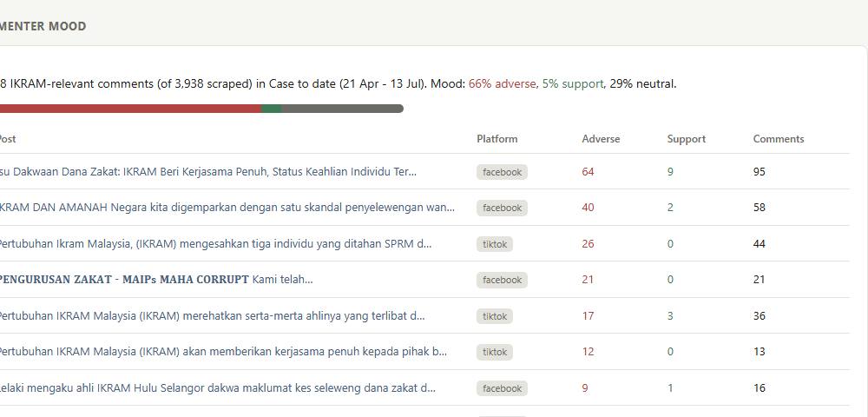The image size is (868, 417).
Task: Click tiktok tag in 'memberikan kerjasama penuh' row
Action: tap(495, 352)
